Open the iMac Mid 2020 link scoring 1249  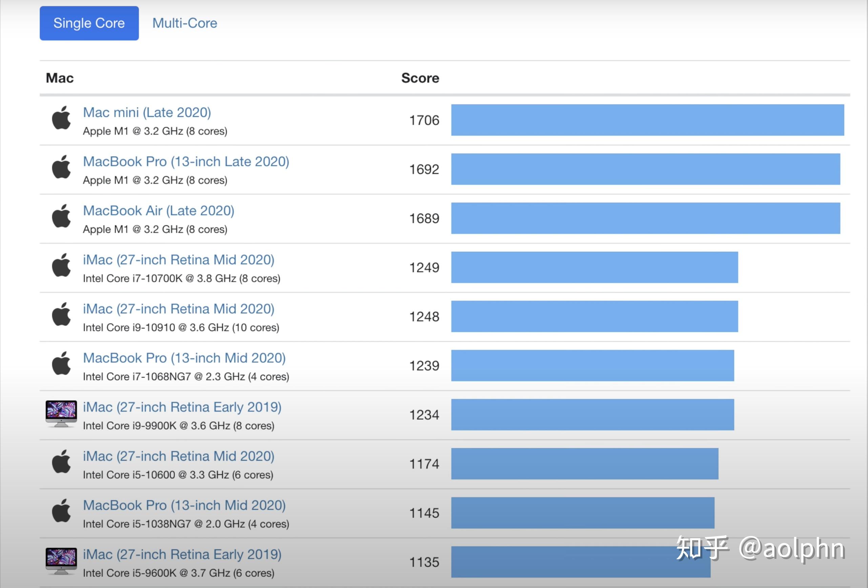pos(179,260)
